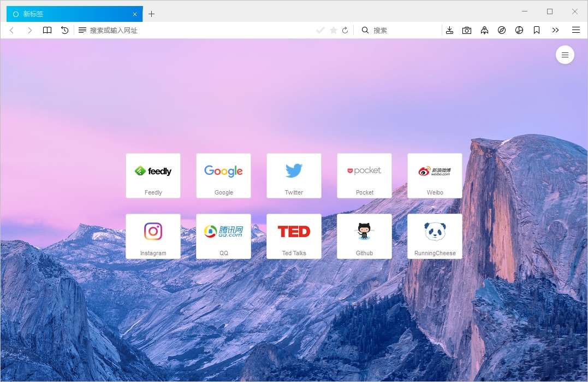Screen dimensions: 588x382
Task: Open the Instagram speed dial tile
Action: 153,237
